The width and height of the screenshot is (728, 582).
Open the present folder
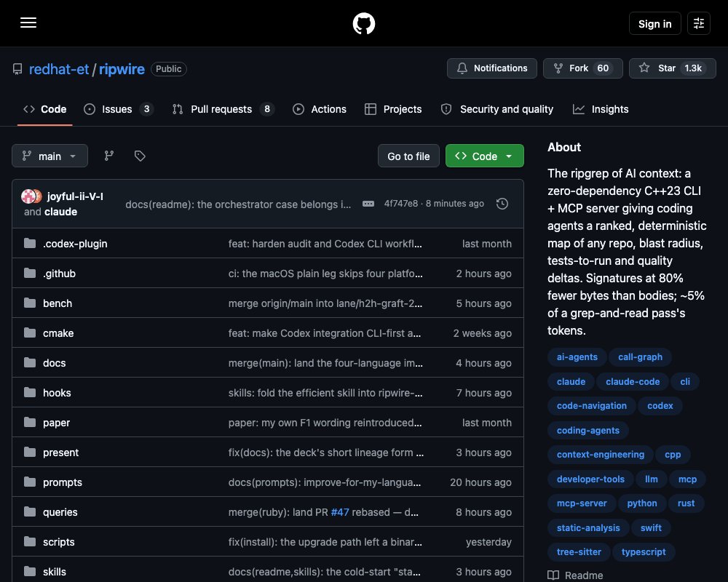[x=60, y=453]
